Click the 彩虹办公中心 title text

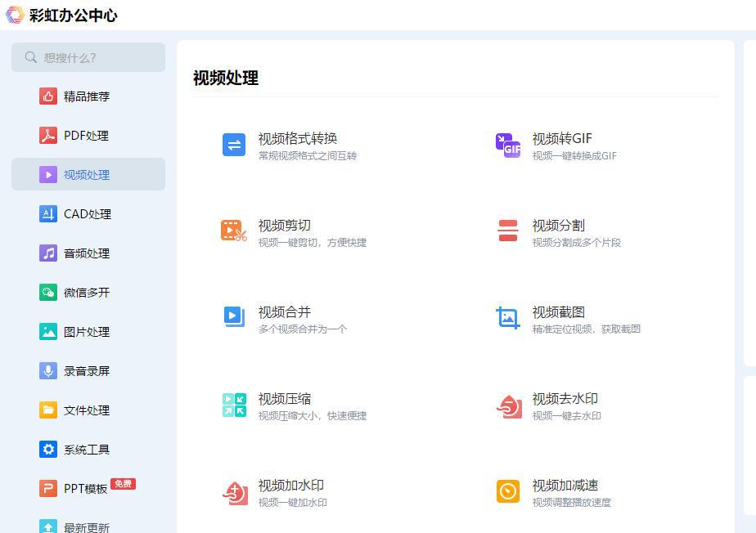[74, 15]
